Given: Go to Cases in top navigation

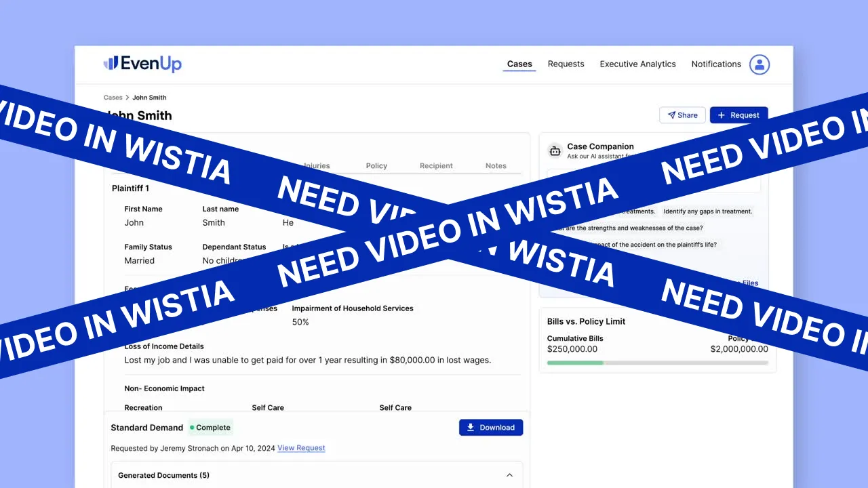Looking at the screenshot, I should pyautogui.click(x=519, y=64).
